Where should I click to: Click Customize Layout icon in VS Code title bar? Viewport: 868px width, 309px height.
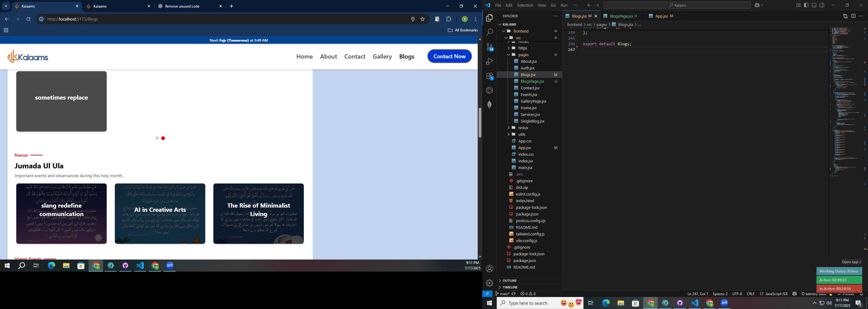798,5
